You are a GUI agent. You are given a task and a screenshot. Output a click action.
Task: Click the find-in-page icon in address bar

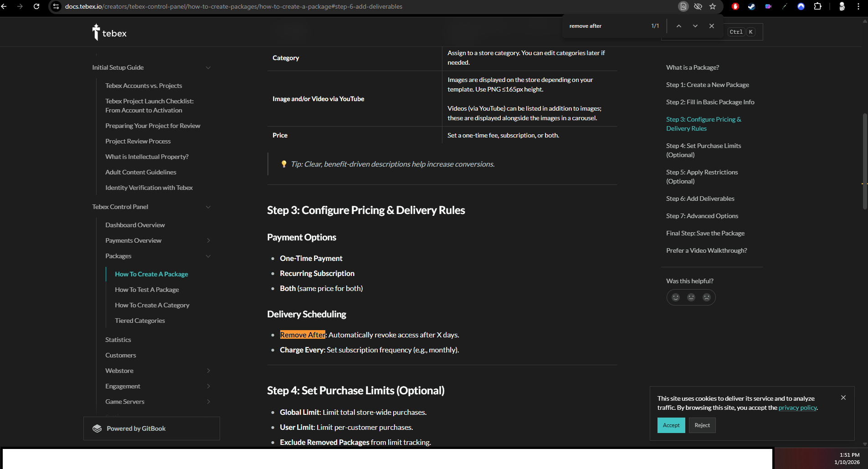point(683,6)
